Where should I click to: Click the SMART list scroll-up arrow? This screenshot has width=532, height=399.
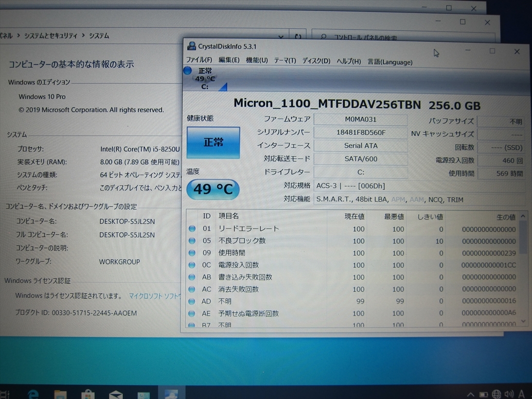(x=523, y=216)
